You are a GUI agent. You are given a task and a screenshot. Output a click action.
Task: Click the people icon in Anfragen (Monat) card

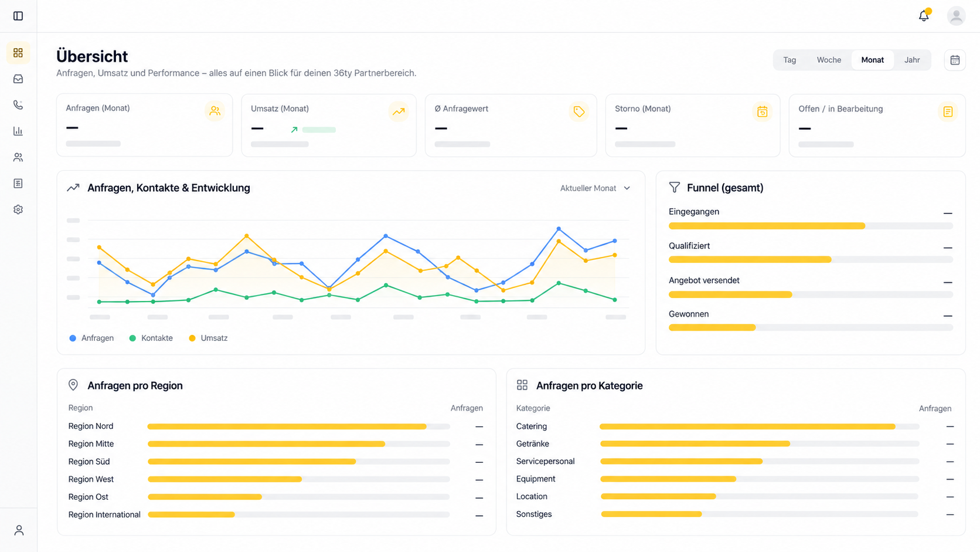215,111
